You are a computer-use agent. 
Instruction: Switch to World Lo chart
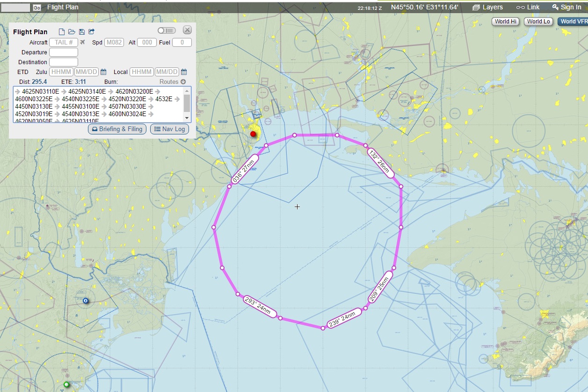[x=538, y=22]
